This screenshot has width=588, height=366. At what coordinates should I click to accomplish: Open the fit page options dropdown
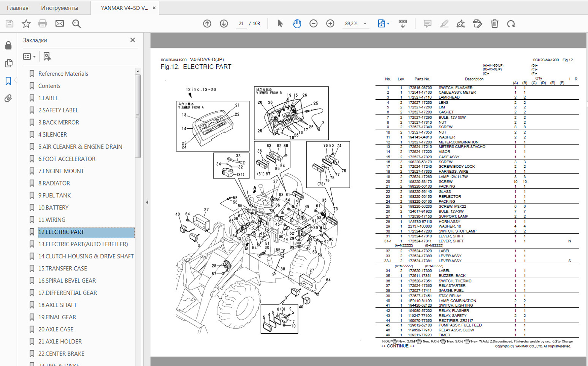[388, 24]
